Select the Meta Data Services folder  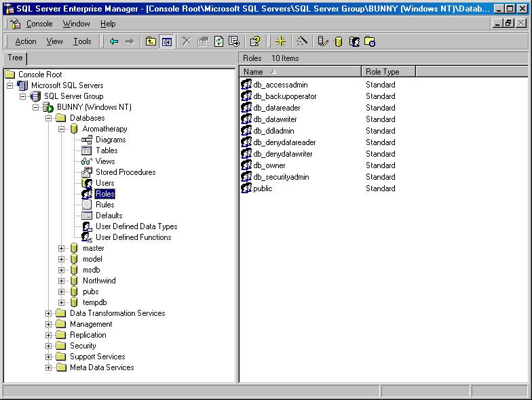pos(102,367)
